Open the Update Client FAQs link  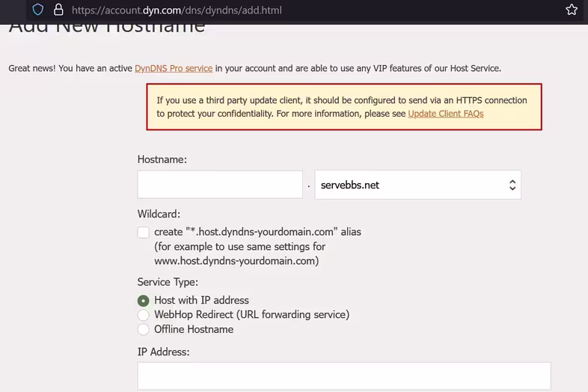click(x=446, y=114)
